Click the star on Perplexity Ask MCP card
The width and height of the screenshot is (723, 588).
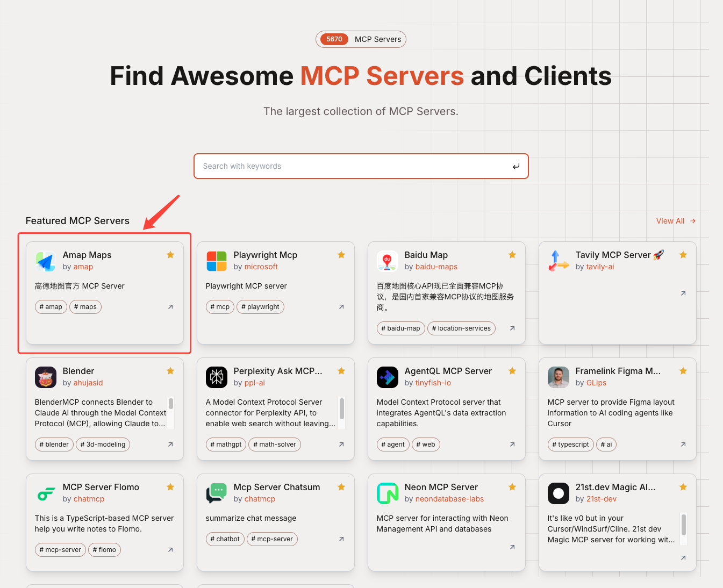pos(341,371)
